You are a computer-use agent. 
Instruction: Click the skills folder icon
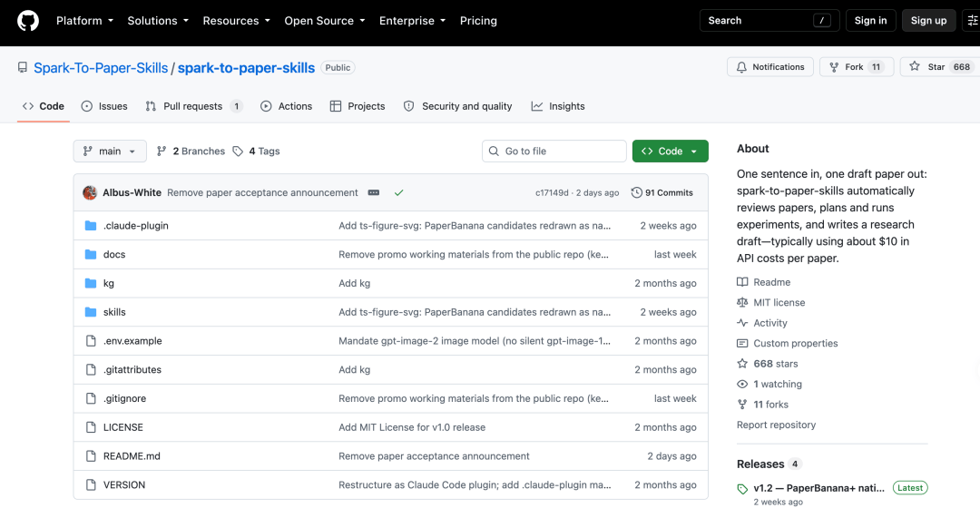[91, 312]
